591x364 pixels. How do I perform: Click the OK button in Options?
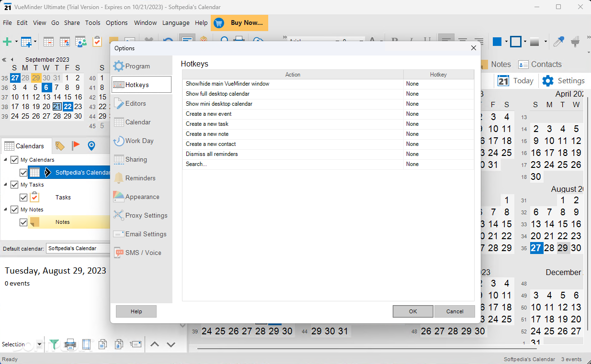pyautogui.click(x=413, y=311)
